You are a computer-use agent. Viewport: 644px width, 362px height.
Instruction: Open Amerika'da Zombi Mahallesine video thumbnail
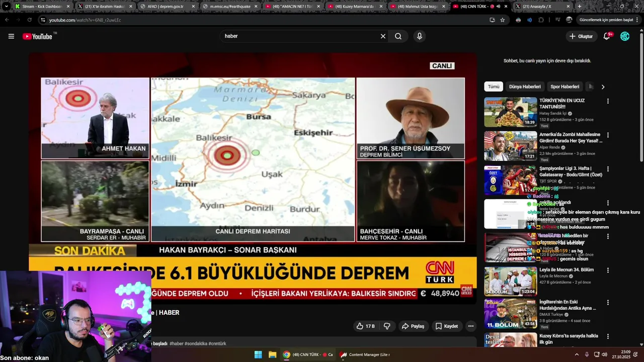pos(510,146)
